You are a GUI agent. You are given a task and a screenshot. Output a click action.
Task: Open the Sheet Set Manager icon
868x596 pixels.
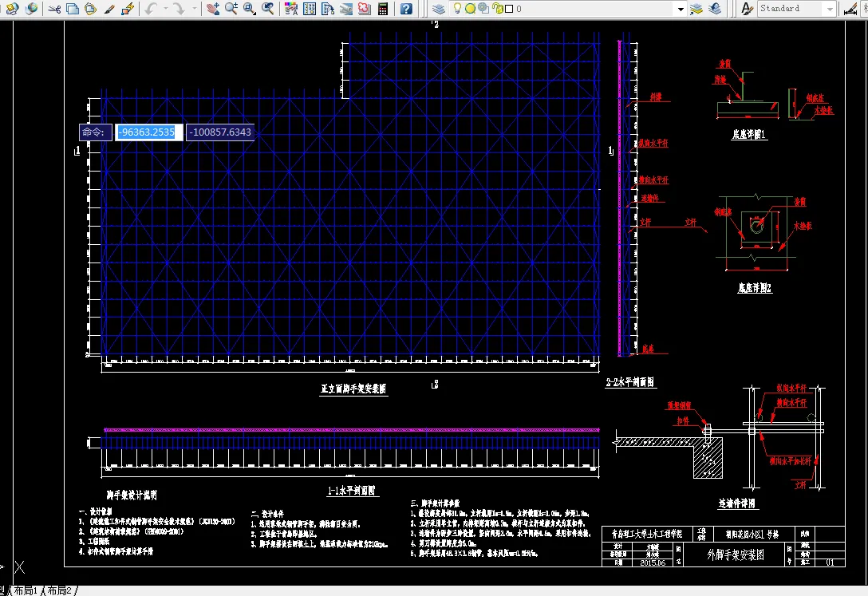point(346,8)
